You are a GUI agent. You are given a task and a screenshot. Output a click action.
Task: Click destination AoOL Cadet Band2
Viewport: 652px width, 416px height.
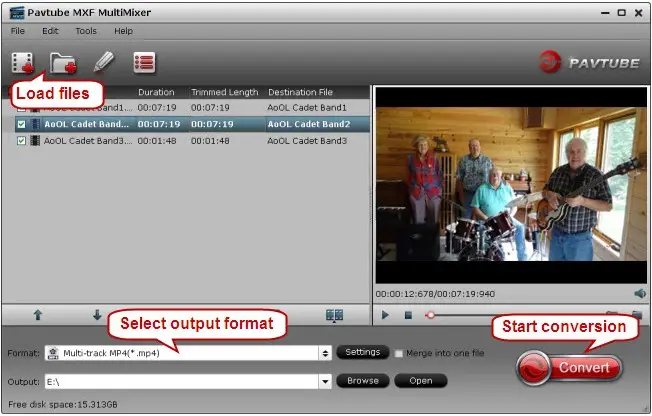pyautogui.click(x=309, y=124)
